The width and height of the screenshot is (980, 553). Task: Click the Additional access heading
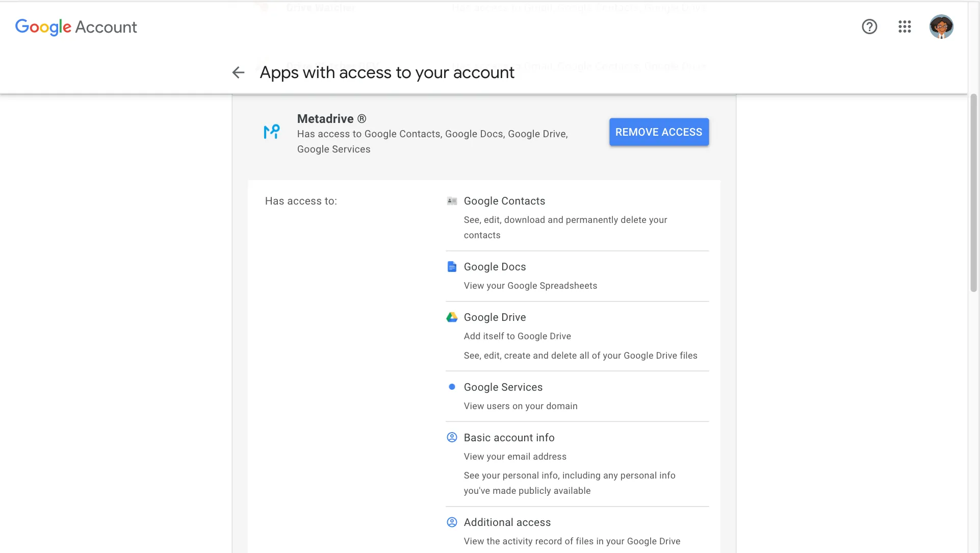tap(507, 522)
